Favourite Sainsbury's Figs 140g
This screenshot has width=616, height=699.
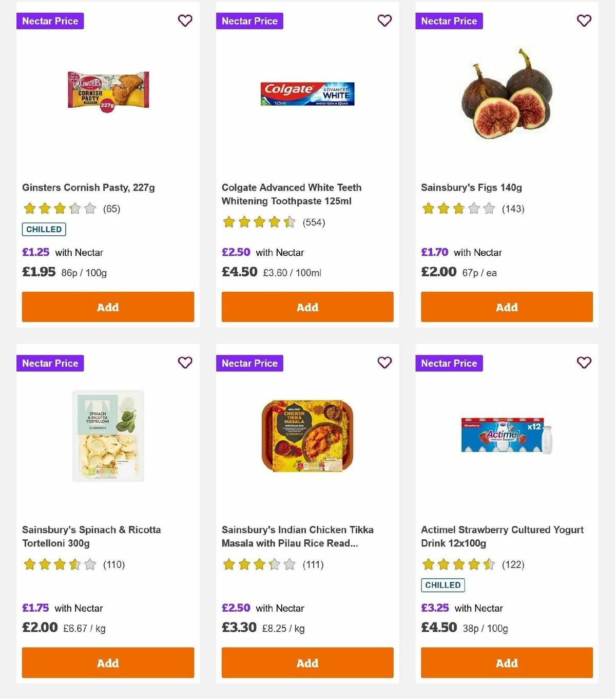coord(584,21)
